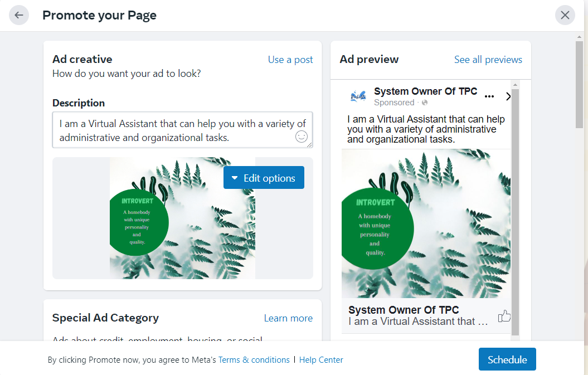Click the Ad creative heading
588x375 pixels.
pyautogui.click(x=82, y=59)
